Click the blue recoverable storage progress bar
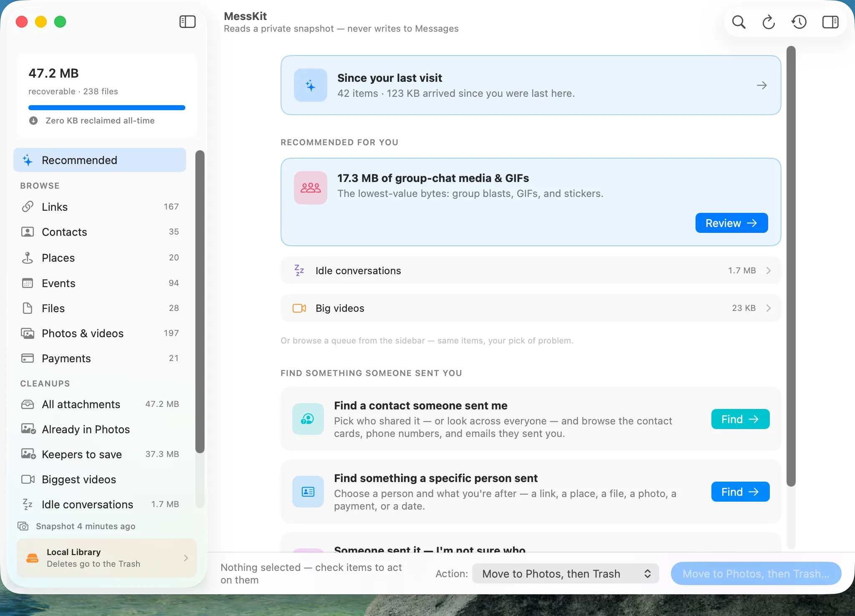 [106, 108]
